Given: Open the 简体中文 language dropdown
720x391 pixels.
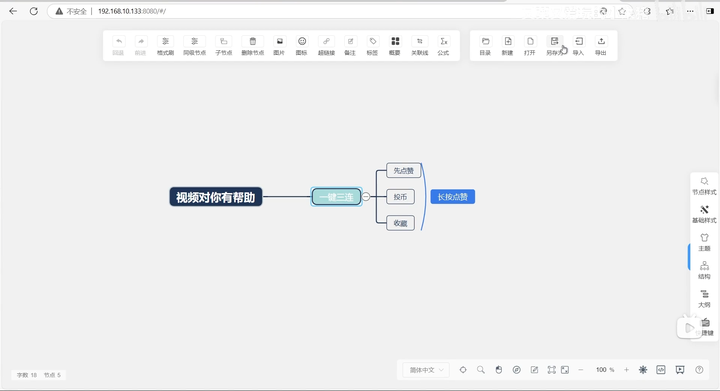Looking at the screenshot, I should click(426, 370).
